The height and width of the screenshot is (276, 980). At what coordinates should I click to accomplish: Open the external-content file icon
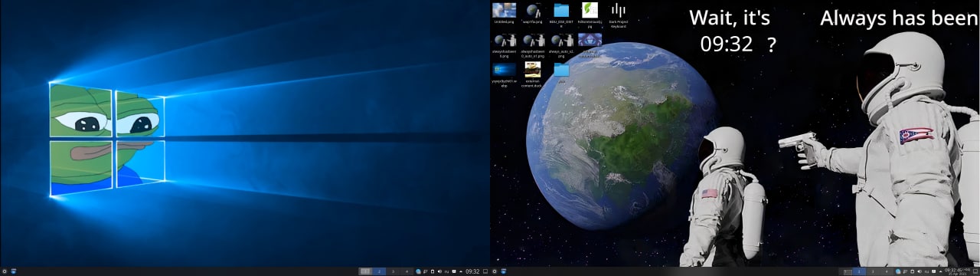click(533, 69)
